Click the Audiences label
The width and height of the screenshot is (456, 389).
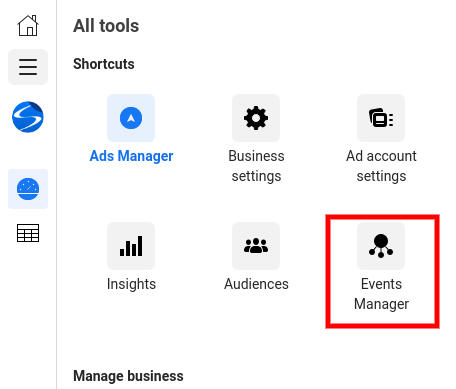tap(256, 284)
